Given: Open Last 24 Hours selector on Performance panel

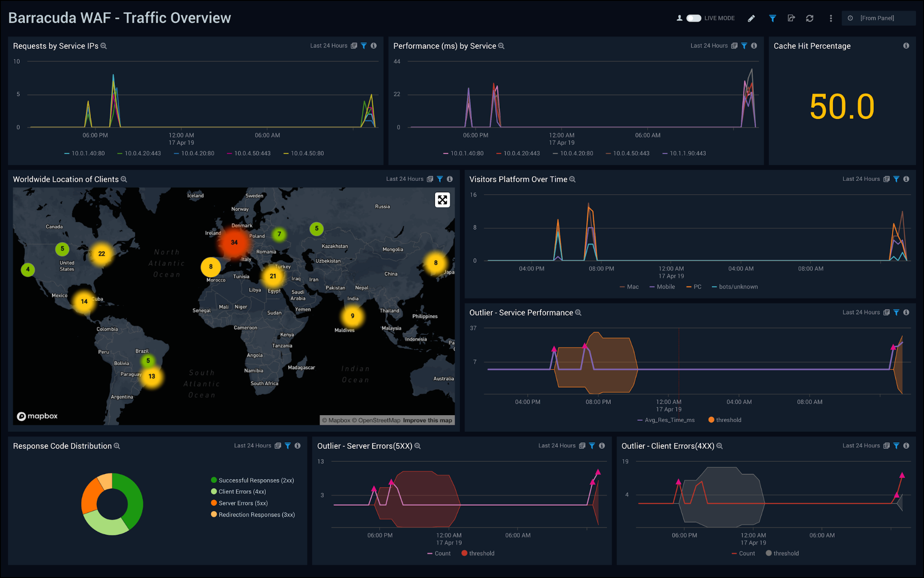Looking at the screenshot, I should click(x=709, y=46).
